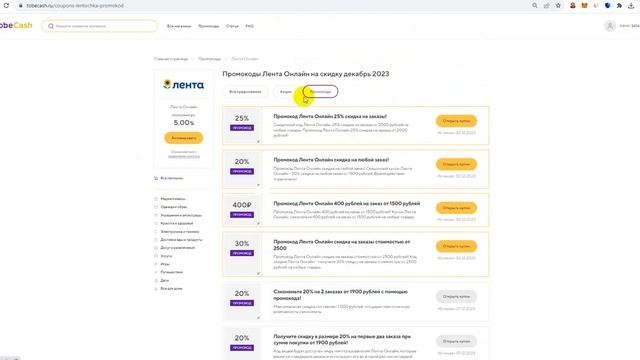Open the 'Дети' sidebar category
The image size is (640, 360).
coord(164,280)
